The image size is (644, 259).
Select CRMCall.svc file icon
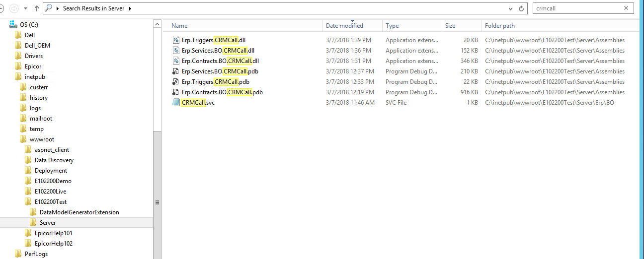[176, 102]
